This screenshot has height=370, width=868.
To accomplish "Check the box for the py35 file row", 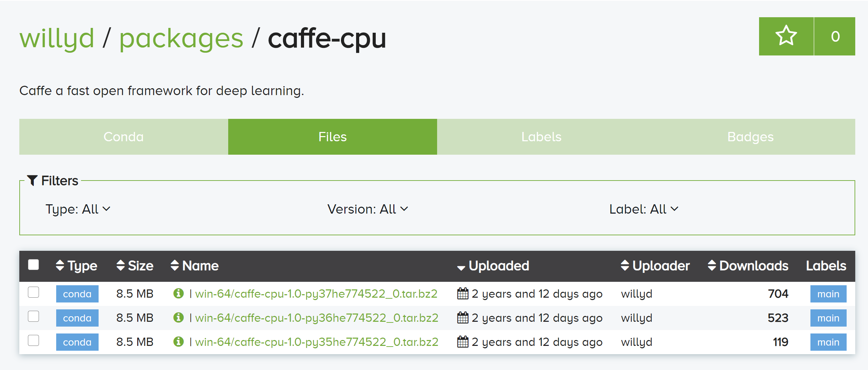I will (x=33, y=340).
